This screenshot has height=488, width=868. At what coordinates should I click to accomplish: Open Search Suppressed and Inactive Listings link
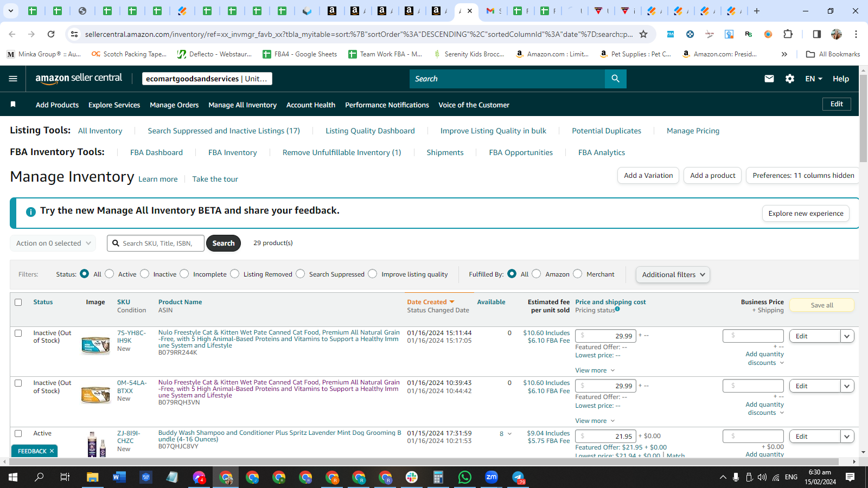click(x=224, y=131)
